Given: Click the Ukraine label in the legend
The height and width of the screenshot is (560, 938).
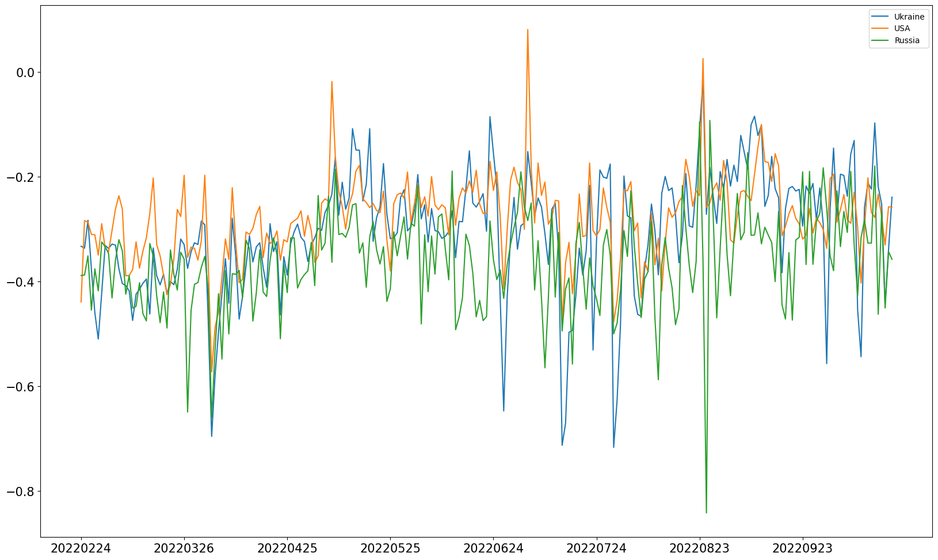Looking at the screenshot, I should (x=909, y=17).
